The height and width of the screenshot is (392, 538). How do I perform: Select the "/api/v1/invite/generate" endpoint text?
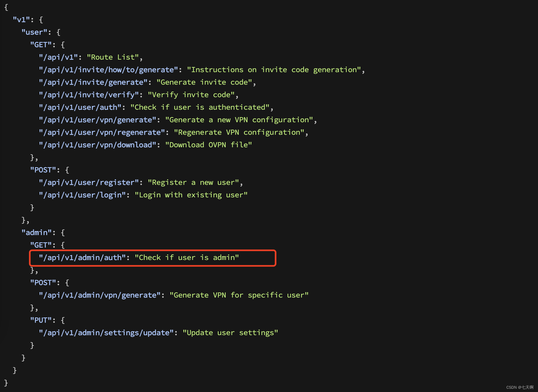click(x=94, y=82)
